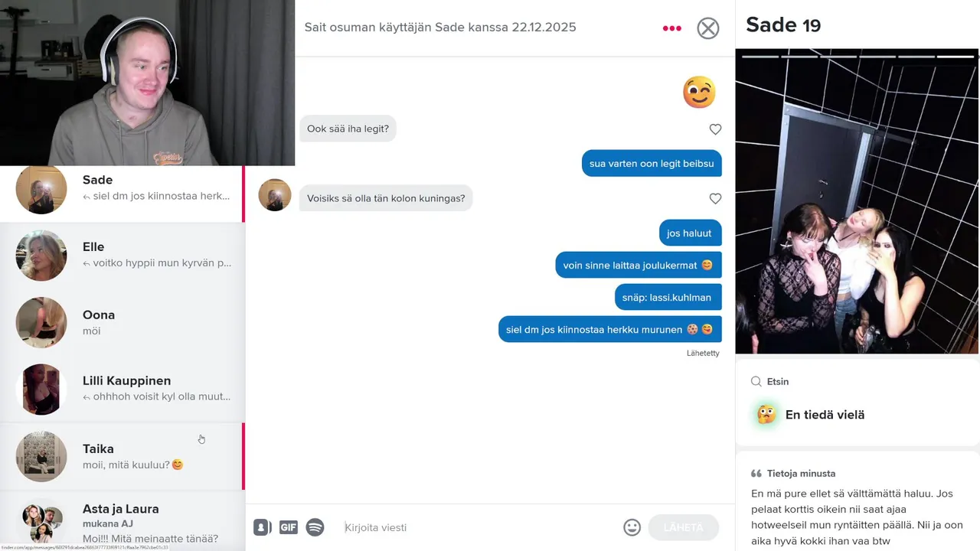980x551 pixels.
Task: Click Sade's avatar beside her message
Action: pyautogui.click(x=275, y=195)
